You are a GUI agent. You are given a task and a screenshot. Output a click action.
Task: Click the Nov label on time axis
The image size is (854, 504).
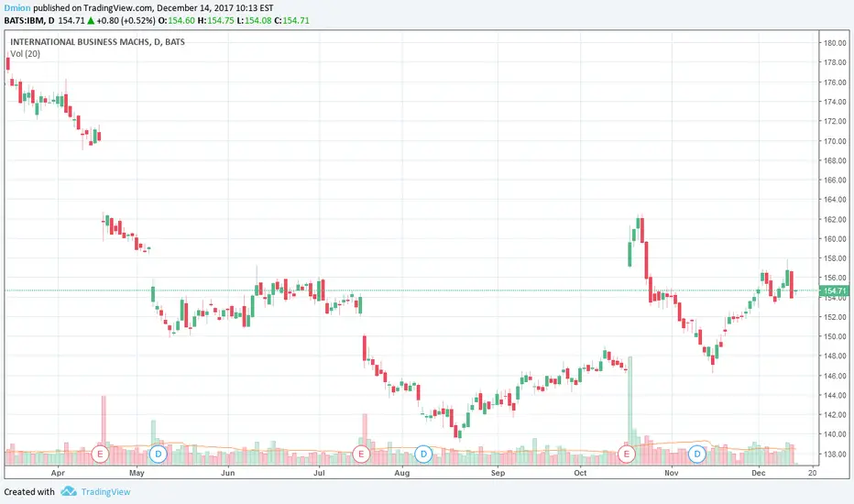(671, 473)
